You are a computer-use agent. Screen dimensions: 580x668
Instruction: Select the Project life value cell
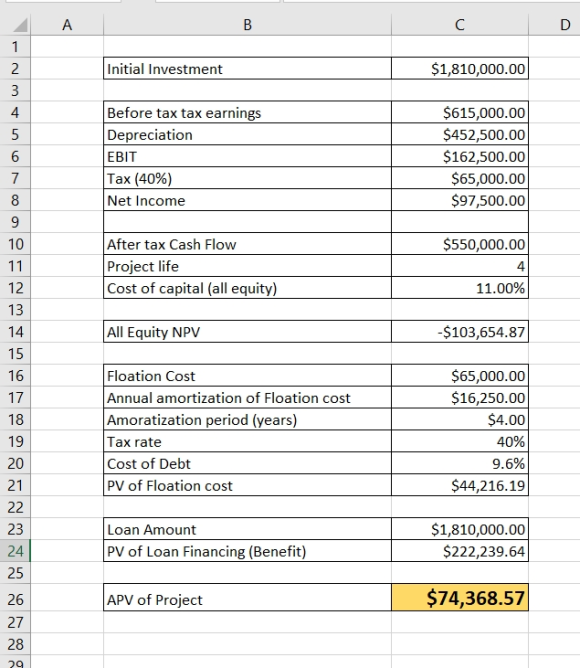click(460, 266)
